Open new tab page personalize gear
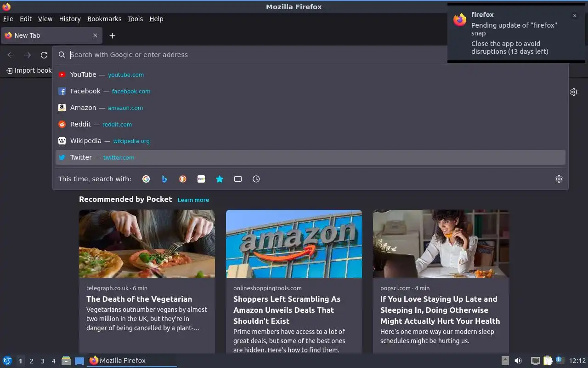The image size is (588, 368). [x=574, y=92]
